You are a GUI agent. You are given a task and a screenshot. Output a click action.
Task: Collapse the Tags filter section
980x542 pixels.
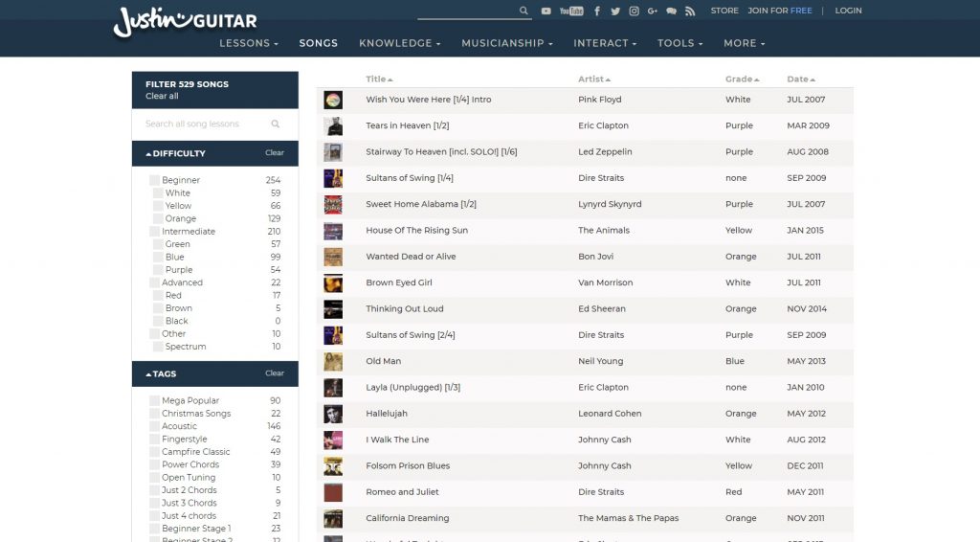tap(161, 374)
